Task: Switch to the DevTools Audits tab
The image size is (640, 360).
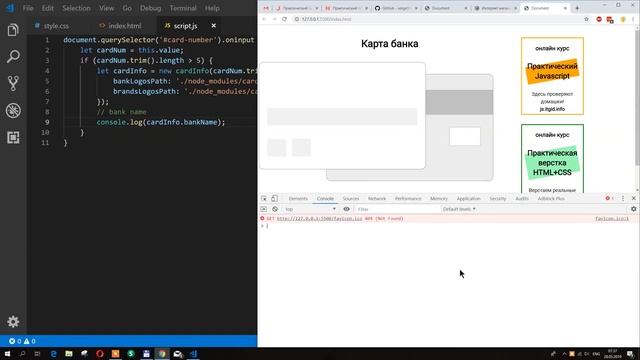Action: coord(522,198)
